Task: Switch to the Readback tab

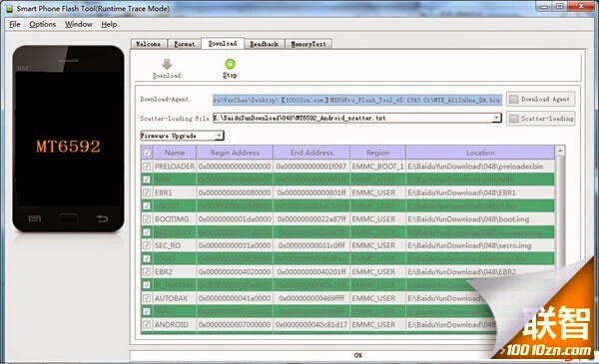Action: [x=264, y=44]
